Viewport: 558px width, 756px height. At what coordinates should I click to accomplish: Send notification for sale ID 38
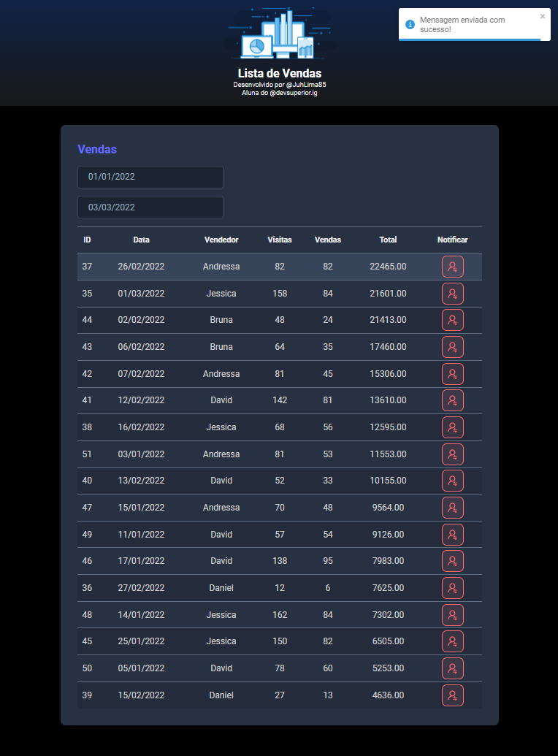click(x=452, y=427)
